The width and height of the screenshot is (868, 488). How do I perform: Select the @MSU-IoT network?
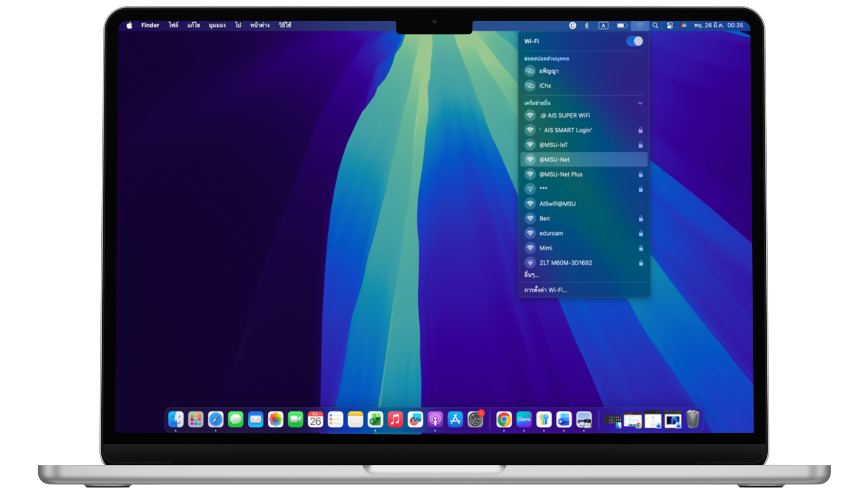click(584, 145)
